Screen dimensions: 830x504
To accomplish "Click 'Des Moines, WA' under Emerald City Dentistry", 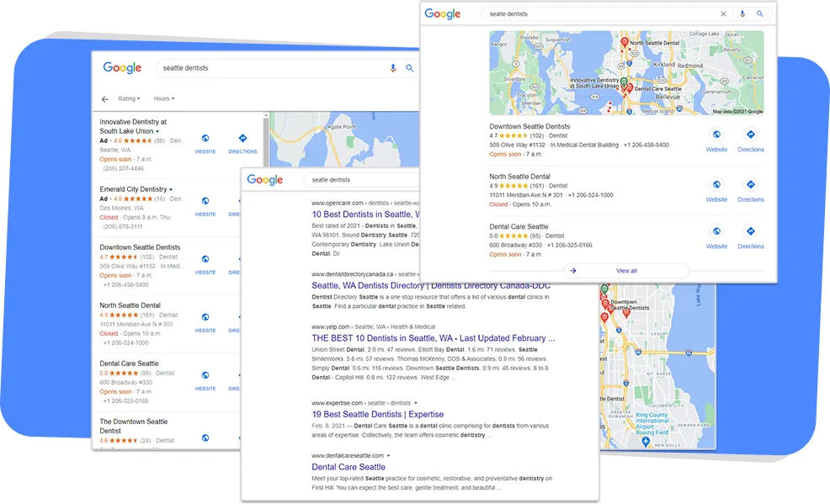I will (121, 209).
